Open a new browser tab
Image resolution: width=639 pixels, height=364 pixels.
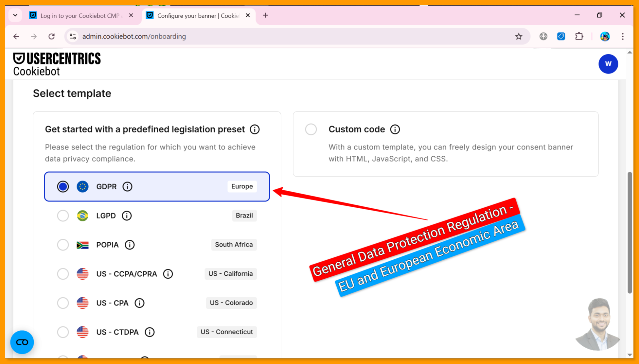(x=265, y=15)
